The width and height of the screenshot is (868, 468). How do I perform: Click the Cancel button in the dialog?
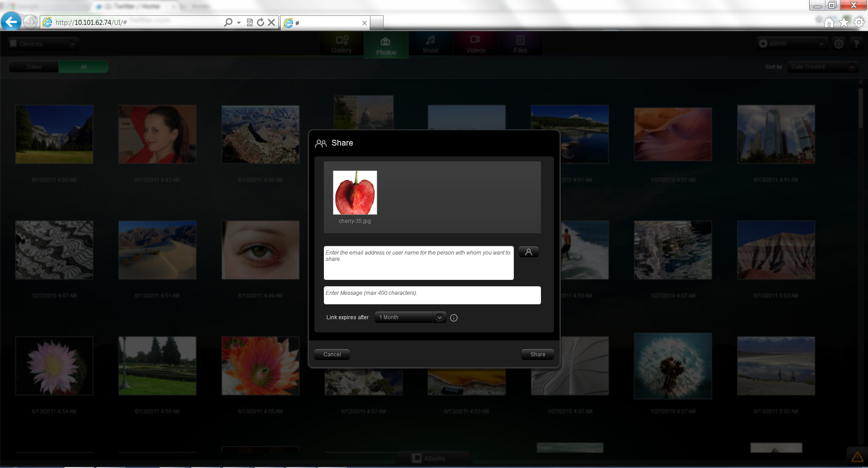(332, 355)
